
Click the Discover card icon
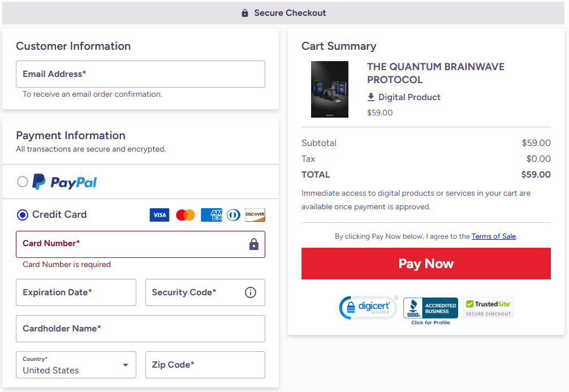(x=255, y=215)
